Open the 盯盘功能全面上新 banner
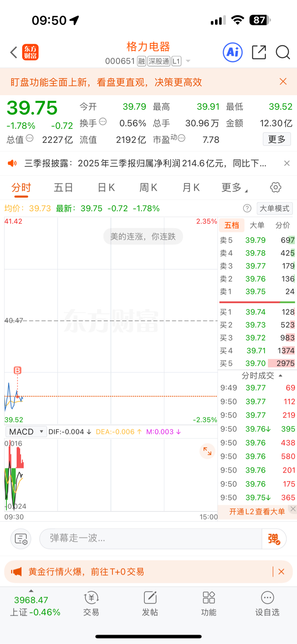The width and height of the screenshot is (297, 644). (x=106, y=82)
